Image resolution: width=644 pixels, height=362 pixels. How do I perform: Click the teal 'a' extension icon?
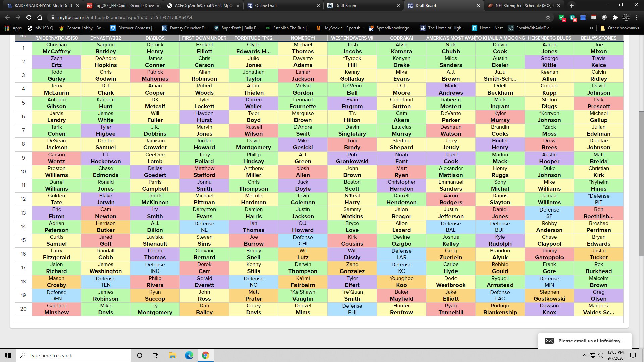572,17
